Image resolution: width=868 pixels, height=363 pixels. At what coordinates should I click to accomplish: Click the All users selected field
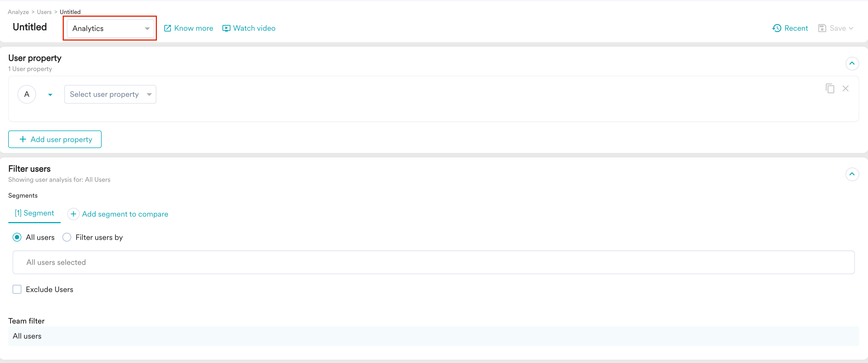[433, 262]
